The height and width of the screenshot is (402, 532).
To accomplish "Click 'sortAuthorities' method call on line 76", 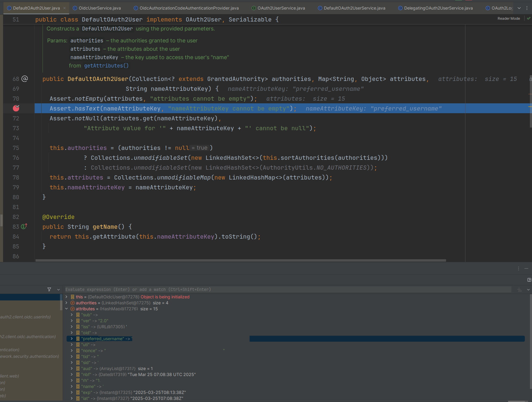I will [x=307, y=158].
